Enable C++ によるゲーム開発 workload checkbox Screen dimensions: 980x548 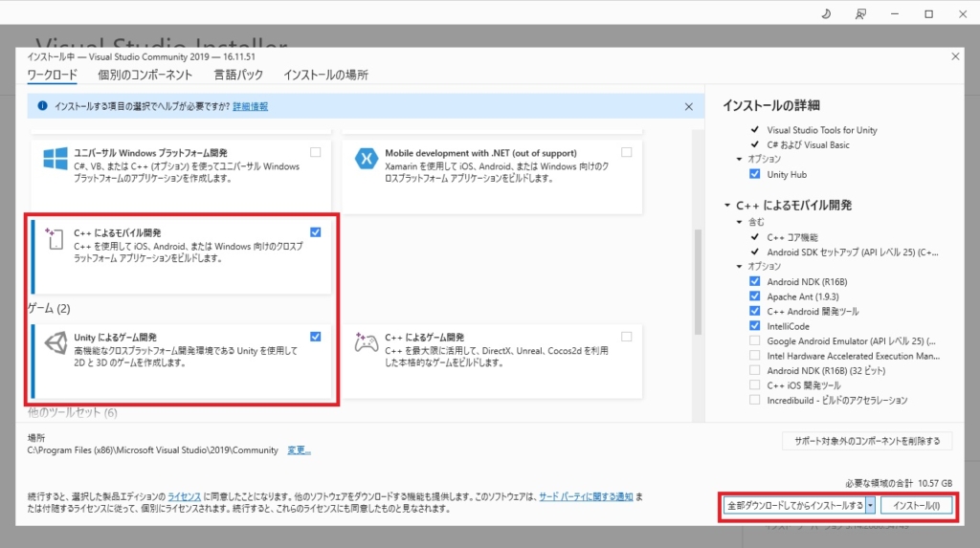point(626,337)
